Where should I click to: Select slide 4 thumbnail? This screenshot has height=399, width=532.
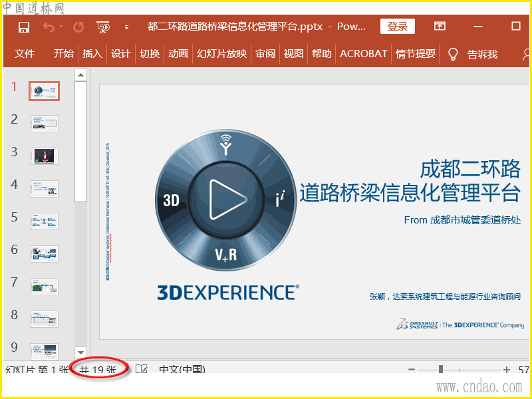click(x=45, y=189)
